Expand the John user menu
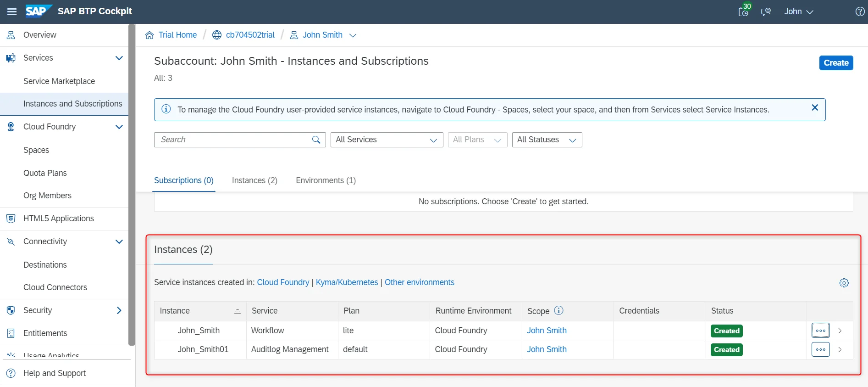Image resolution: width=868 pixels, height=387 pixels. 798,11
